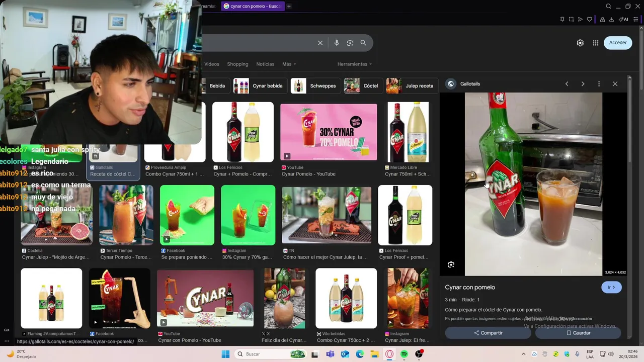
Task: Open the Opera AI assistant icon
Action: [x=624, y=20]
